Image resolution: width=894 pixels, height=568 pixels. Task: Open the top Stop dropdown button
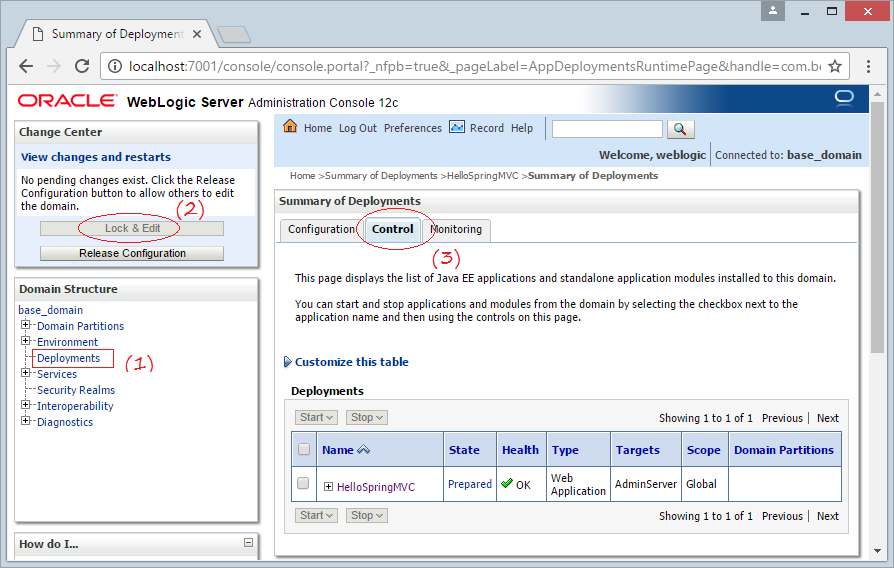pyautogui.click(x=367, y=417)
